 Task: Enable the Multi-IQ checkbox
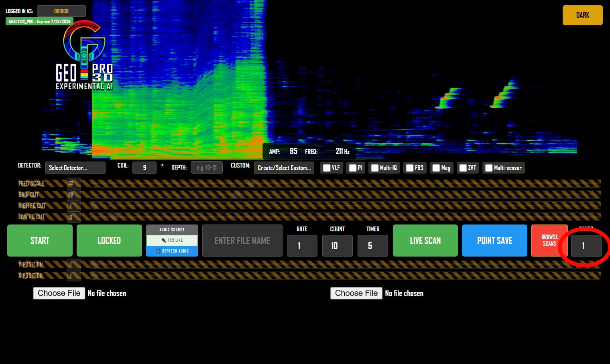(x=374, y=168)
